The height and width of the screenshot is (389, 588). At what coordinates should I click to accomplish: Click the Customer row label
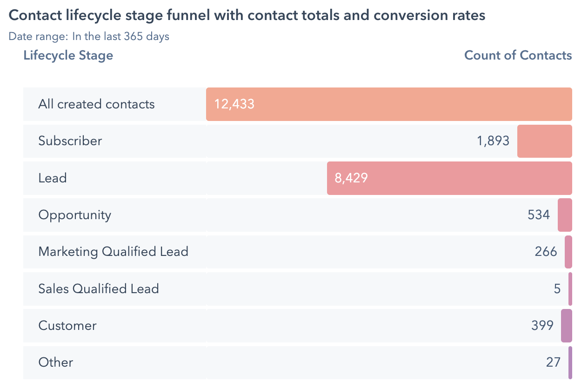pyautogui.click(x=67, y=326)
